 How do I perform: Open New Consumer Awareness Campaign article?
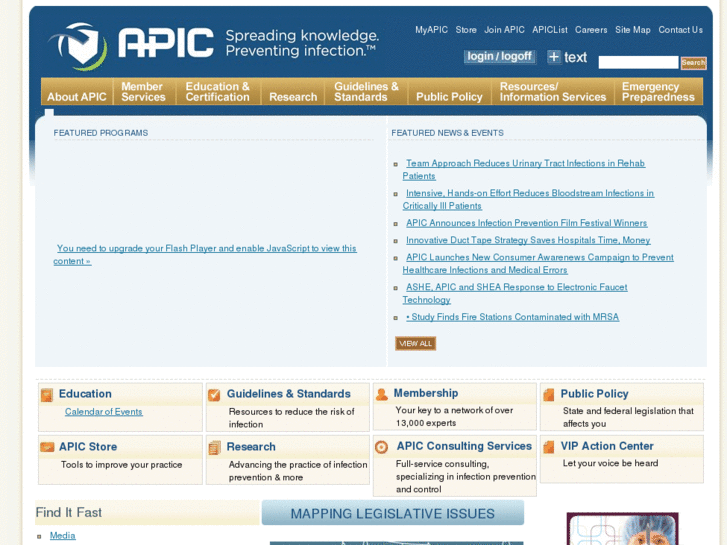[538, 263]
